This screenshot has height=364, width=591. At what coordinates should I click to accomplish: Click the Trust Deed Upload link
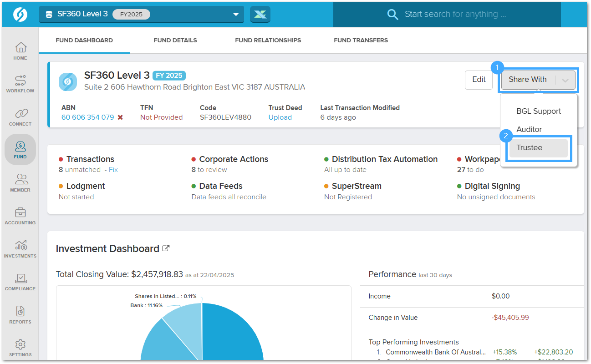pos(280,117)
